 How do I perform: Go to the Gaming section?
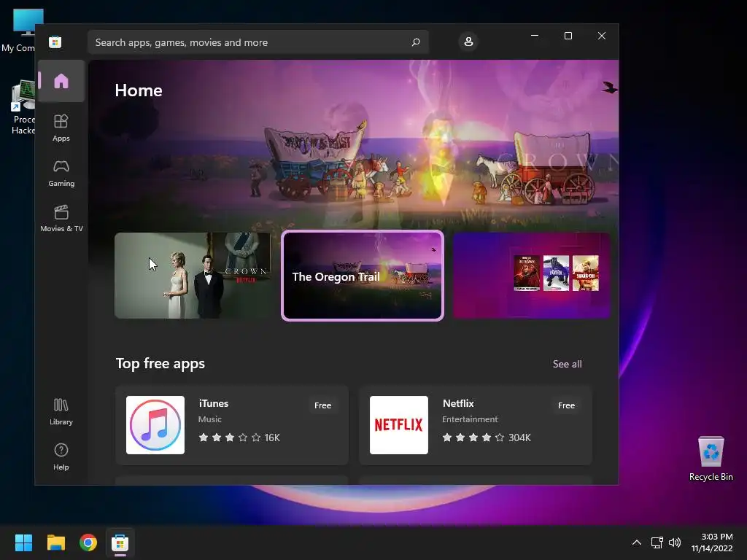[61, 173]
